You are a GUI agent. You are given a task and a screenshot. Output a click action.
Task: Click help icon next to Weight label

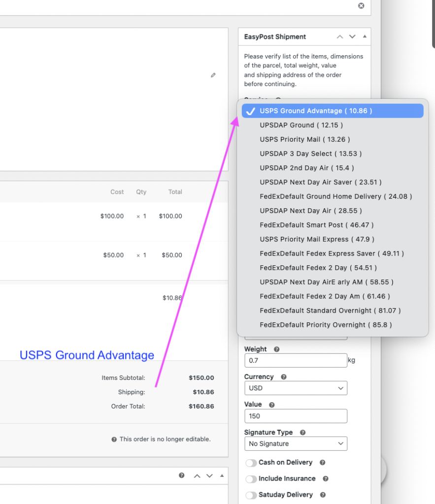click(x=276, y=349)
